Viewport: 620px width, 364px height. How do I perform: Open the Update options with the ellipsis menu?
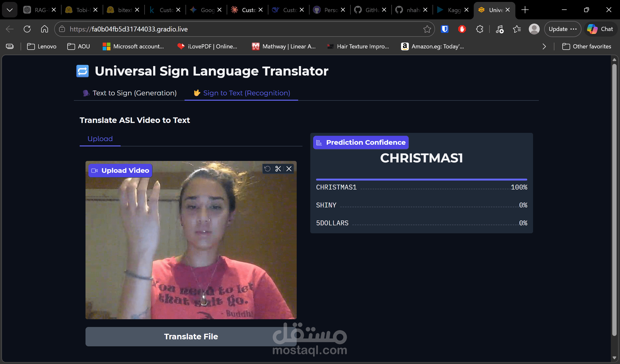(x=574, y=29)
